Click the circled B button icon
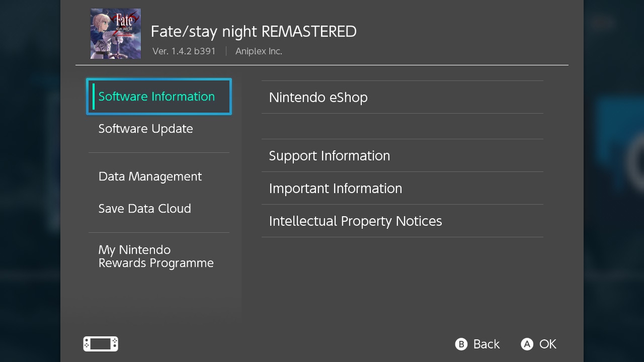Viewport: 644px width, 362px height. click(461, 344)
